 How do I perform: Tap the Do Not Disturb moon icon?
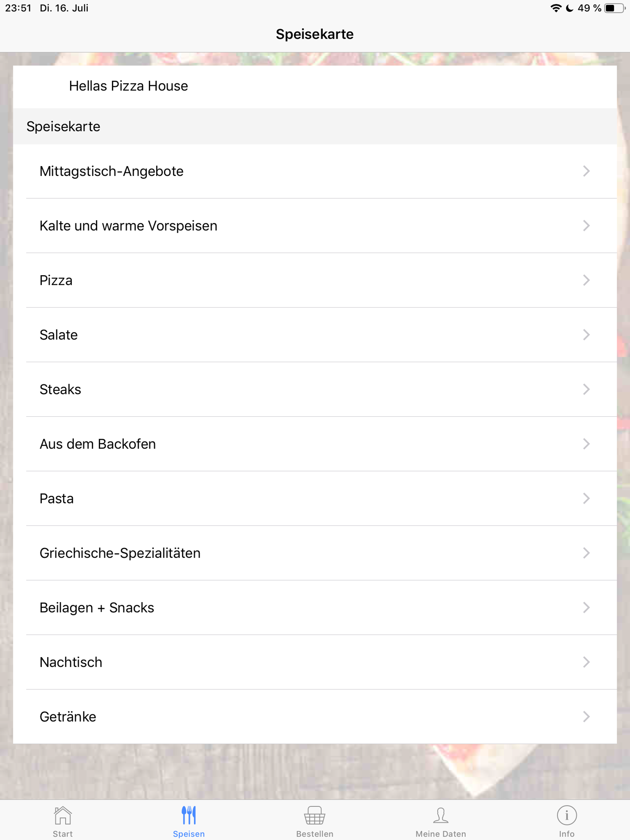tap(569, 8)
